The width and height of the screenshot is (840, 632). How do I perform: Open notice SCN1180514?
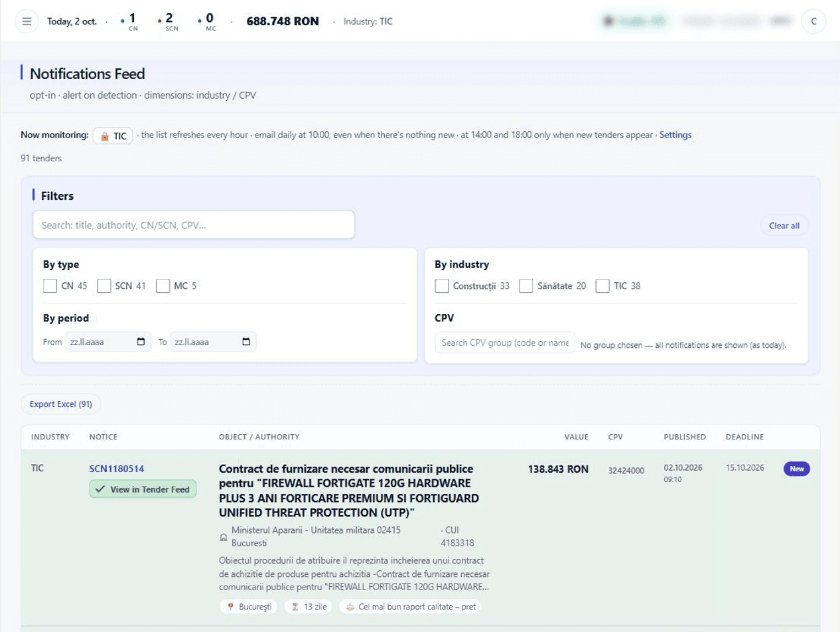[117, 469]
